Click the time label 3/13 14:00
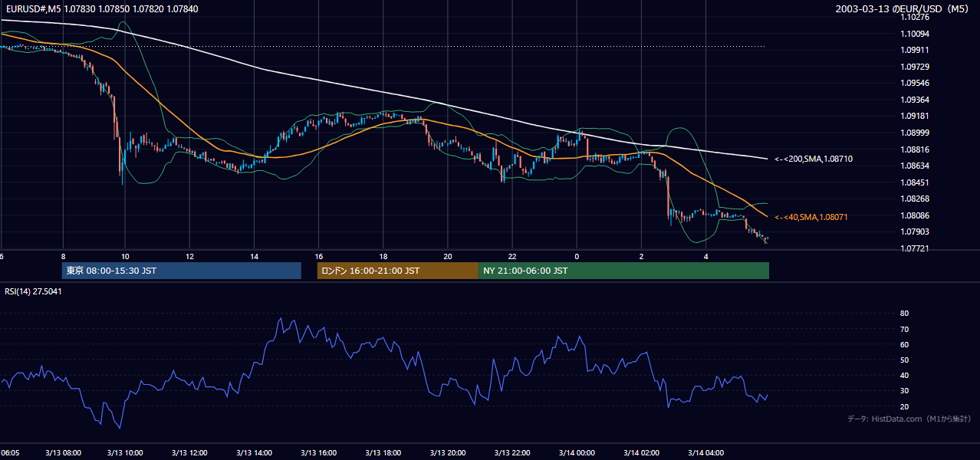 255,452
